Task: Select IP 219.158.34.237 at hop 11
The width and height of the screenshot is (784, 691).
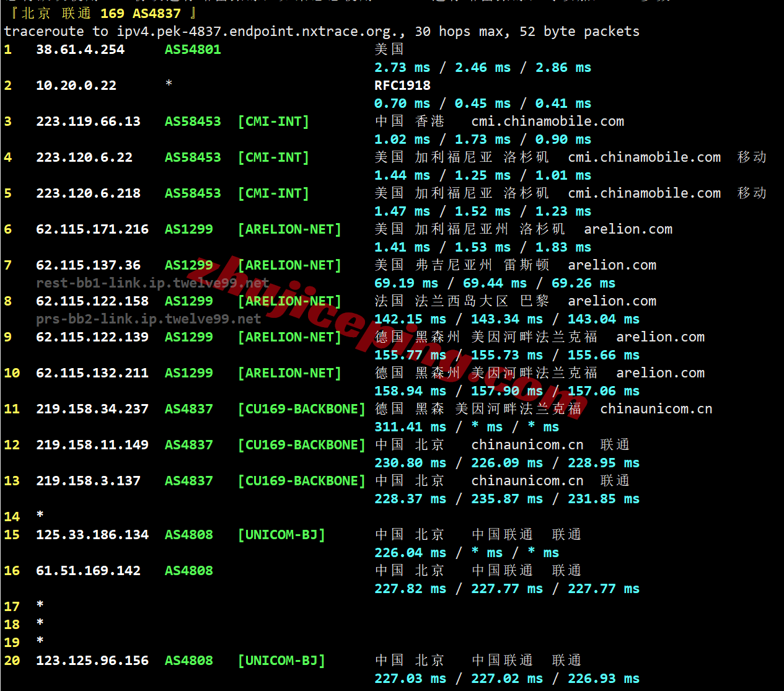Action: point(92,409)
